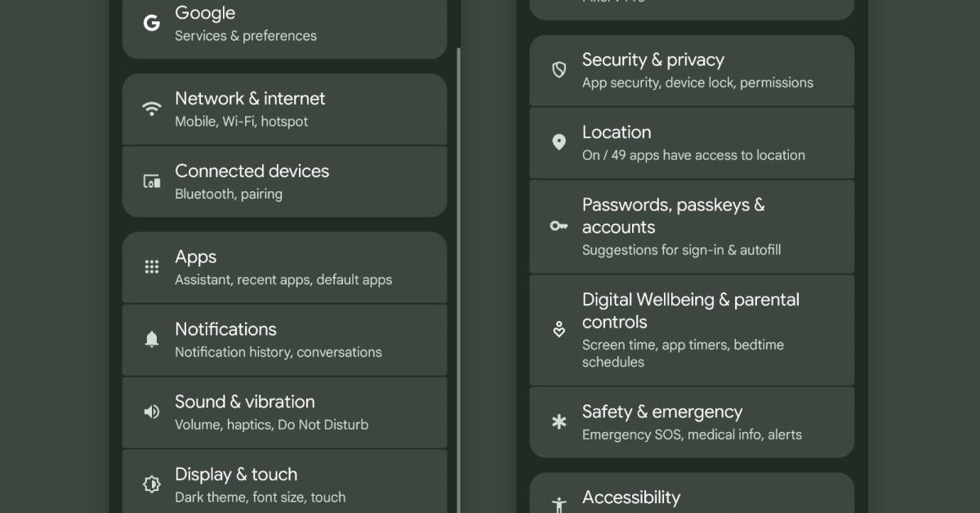Viewport: 980px width, 513px height.
Task: Tap the Passwords key icon
Action: click(559, 226)
